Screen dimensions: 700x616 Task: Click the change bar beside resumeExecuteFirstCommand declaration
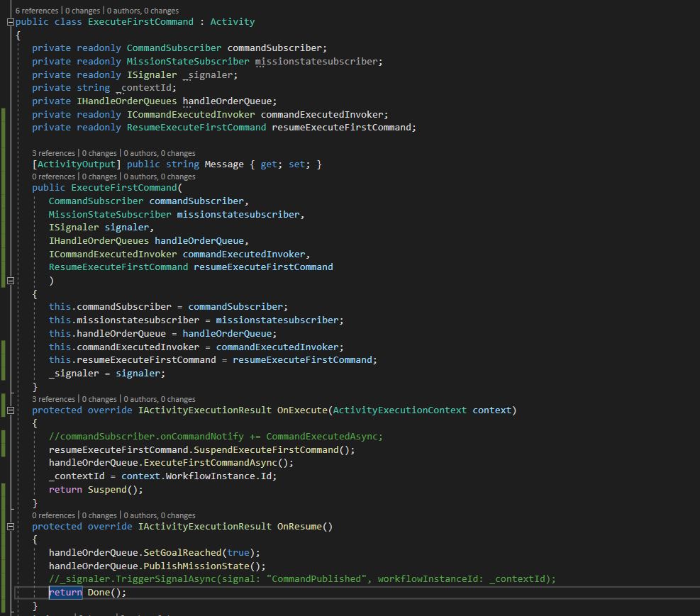[2, 127]
